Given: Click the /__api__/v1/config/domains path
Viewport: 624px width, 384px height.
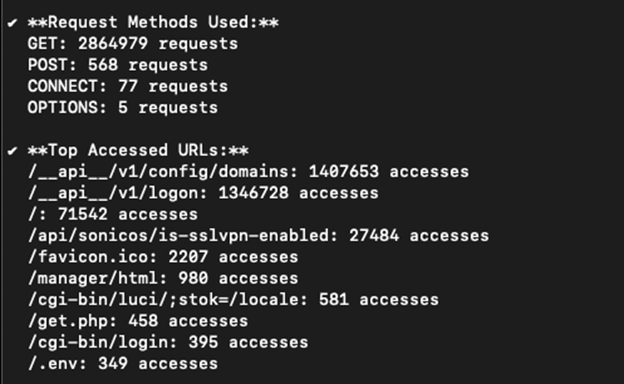Looking at the screenshot, I should [162, 172].
